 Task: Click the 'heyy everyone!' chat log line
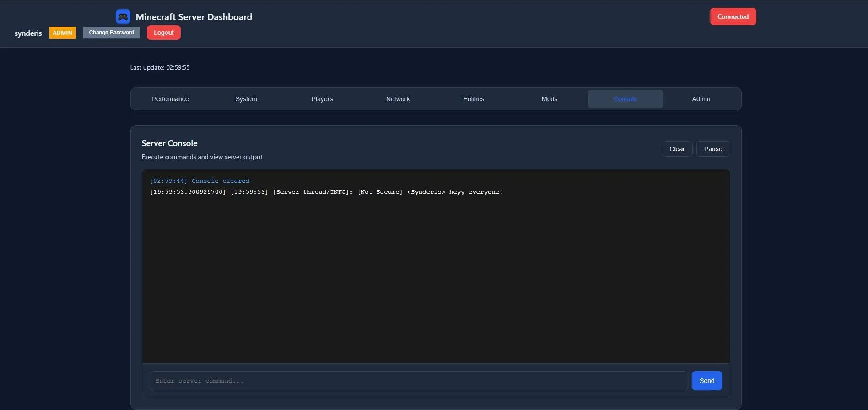[x=326, y=192]
